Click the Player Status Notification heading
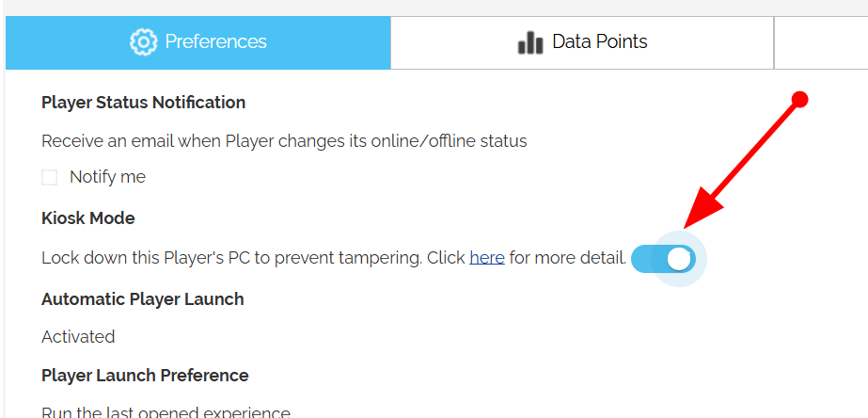The width and height of the screenshot is (868, 418). point(143,103)
